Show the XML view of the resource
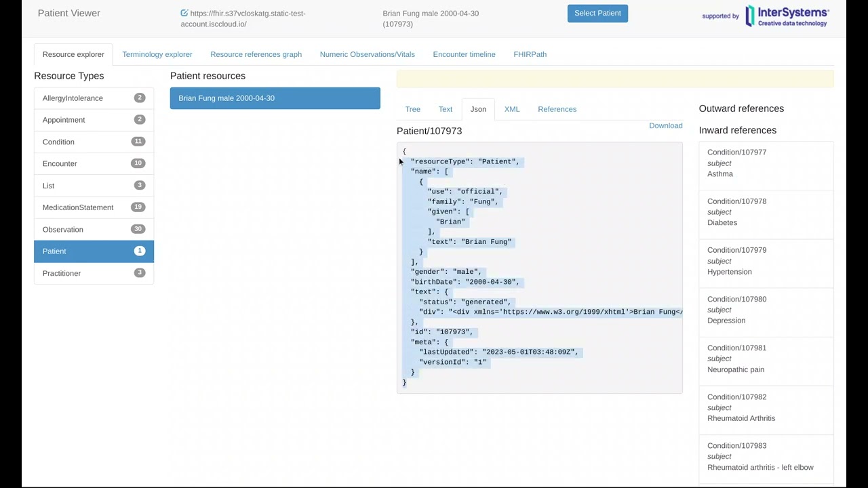This screenshot has height=488, width=868. click(512, 109)
